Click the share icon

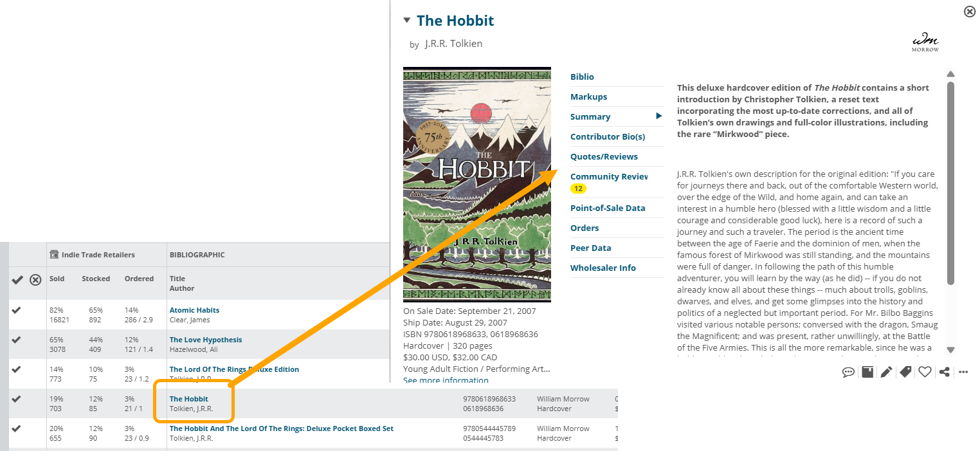[x=944, y=372]
